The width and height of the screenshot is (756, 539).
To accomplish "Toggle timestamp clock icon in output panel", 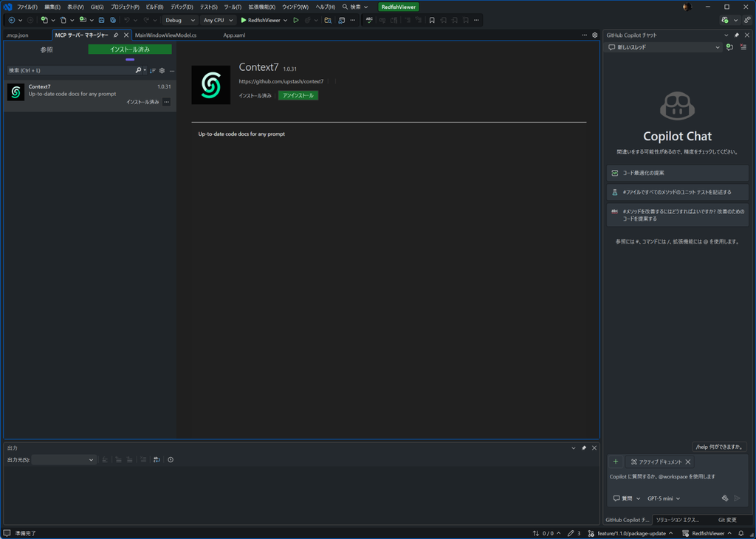I will 171,460.
